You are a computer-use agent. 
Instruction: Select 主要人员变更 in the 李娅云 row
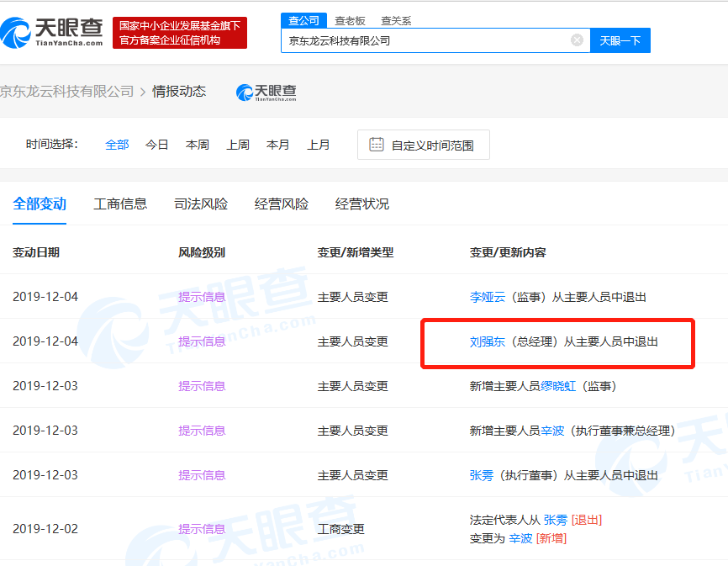(x=353, y=297)
